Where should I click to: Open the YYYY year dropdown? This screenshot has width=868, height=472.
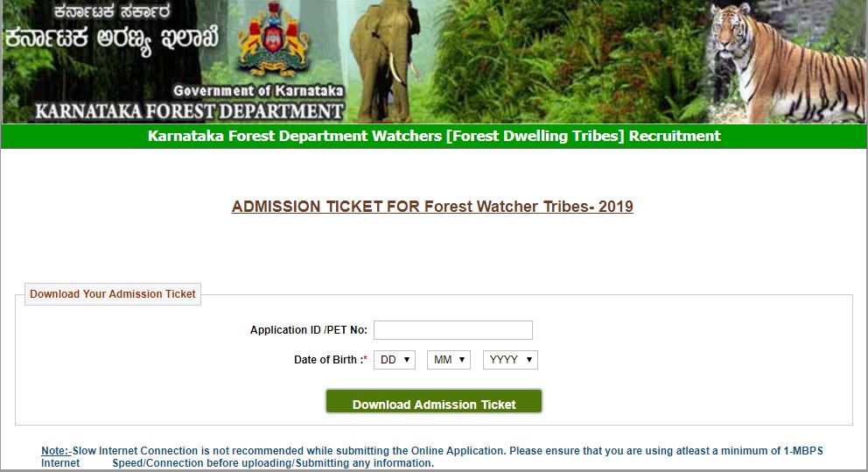click(x=510, y=360)
